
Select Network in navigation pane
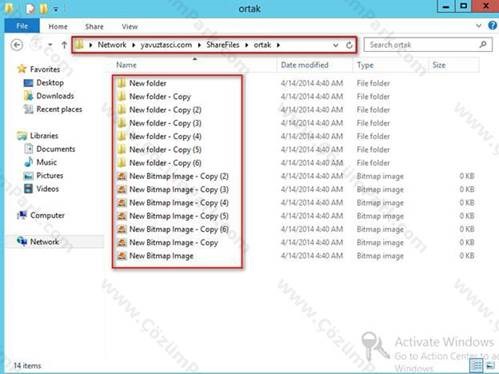point(44,242)
